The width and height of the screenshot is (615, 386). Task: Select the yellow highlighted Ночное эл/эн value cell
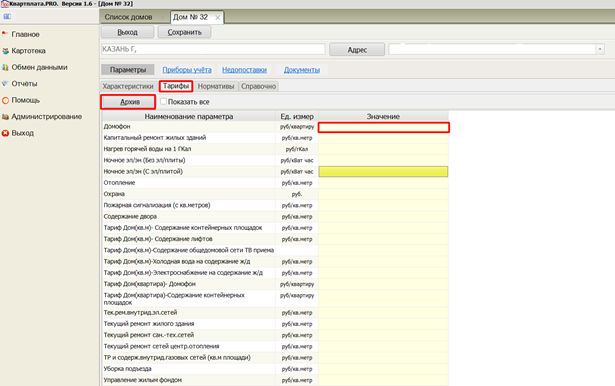[383, 171]
